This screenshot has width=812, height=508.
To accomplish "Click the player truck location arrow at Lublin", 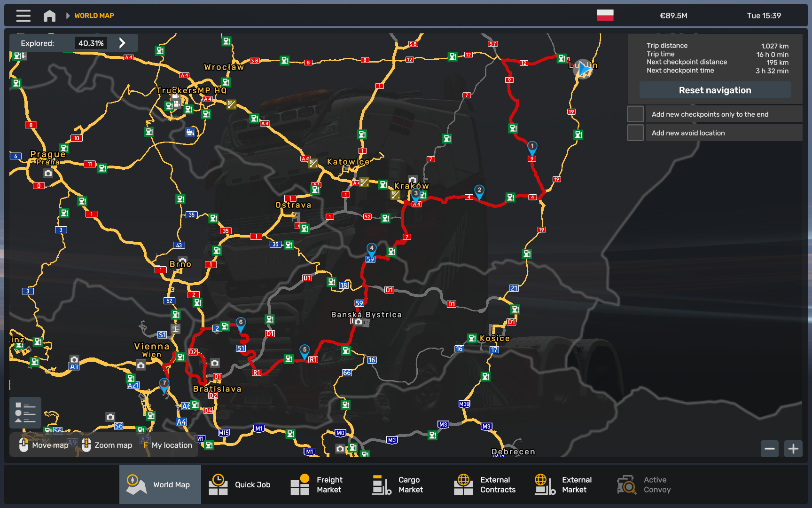I will [584, 69].
